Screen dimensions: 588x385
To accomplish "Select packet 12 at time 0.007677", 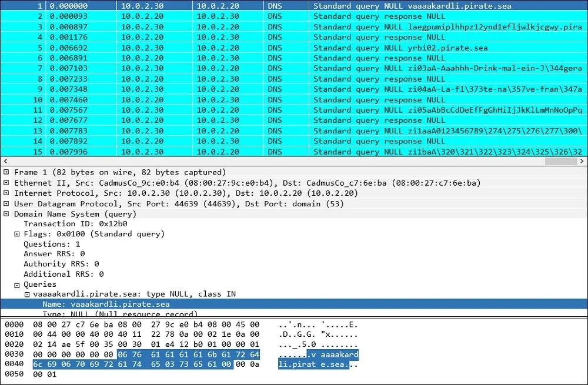I will tap(294, 120).
